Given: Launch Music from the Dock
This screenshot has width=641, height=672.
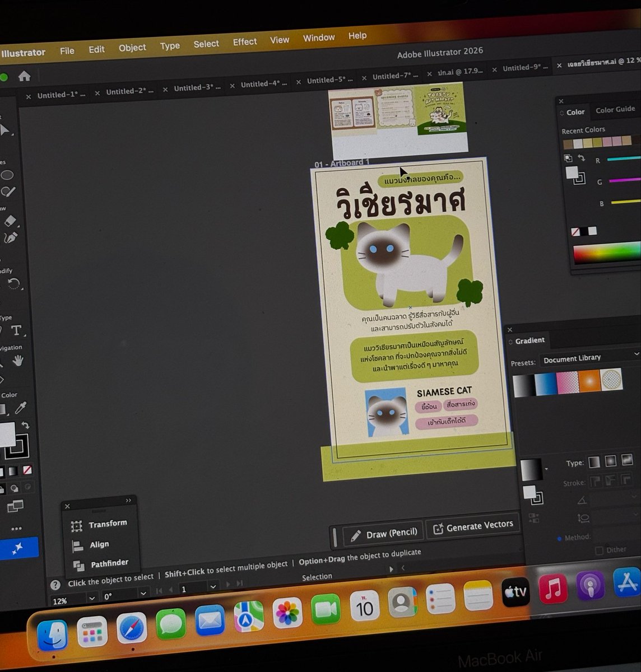Looking at the screenshot, I should [553, 589].
